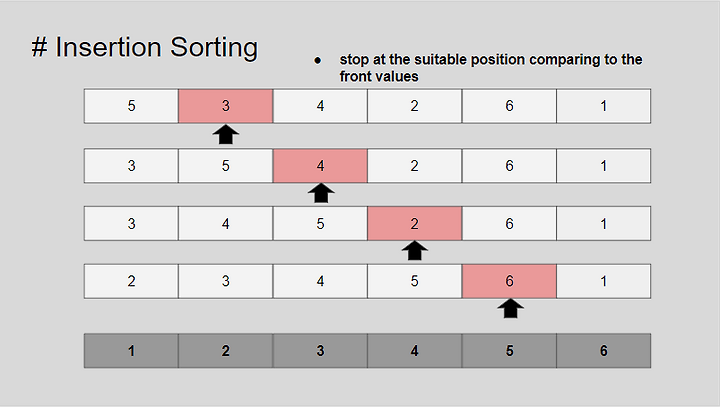The image size is (720, 407).
Task: Select the pink cell containing 2
Action: [415, 223]
